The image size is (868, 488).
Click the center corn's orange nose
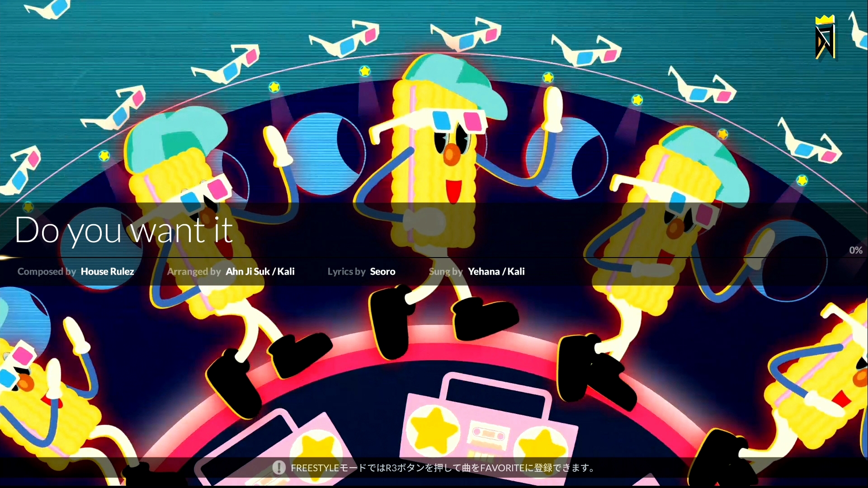451,155
